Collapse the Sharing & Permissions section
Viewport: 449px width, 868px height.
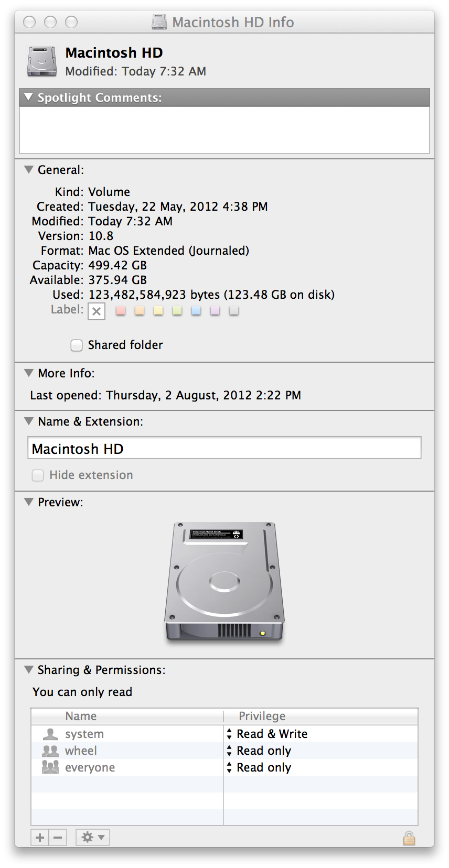(x=29, y=669)
